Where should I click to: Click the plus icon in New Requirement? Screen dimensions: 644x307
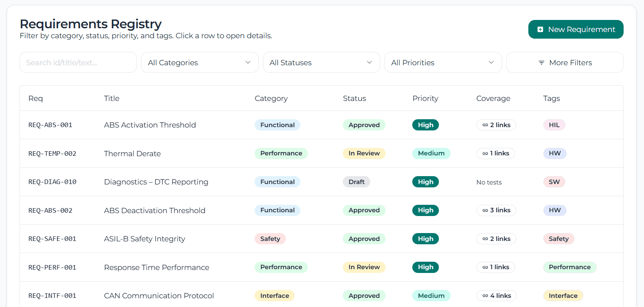pyautogui.click(x=540, y=29)
